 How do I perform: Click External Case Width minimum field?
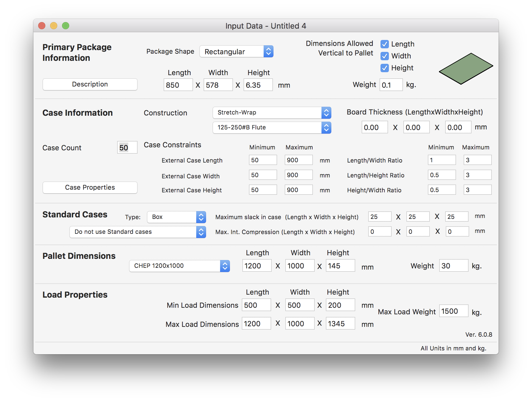(263, 175)
